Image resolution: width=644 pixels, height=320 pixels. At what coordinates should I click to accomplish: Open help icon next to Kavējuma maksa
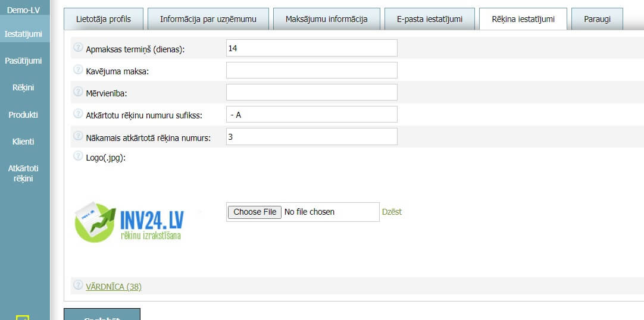(x=78, y=70)
